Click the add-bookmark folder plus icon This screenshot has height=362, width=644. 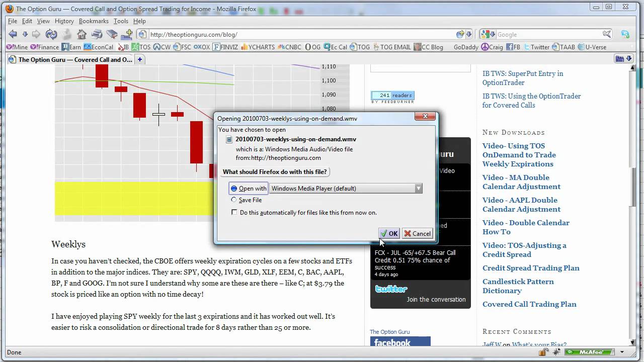(x=126, y=34)
